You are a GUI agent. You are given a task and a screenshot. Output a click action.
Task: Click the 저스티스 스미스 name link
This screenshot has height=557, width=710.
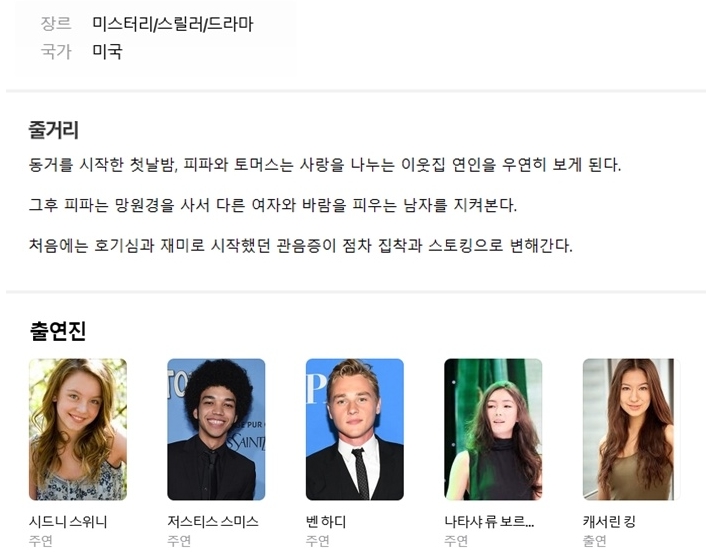[x=213, y=522]
